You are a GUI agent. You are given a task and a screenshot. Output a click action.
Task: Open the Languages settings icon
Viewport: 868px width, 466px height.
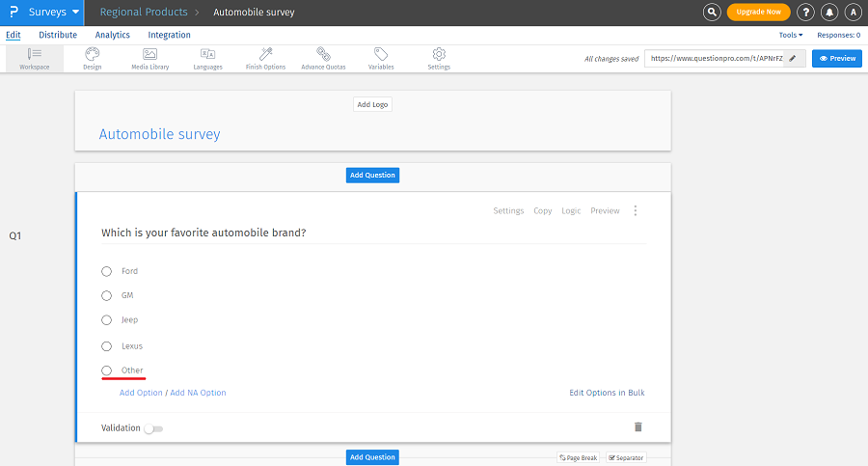click(207, 58)
